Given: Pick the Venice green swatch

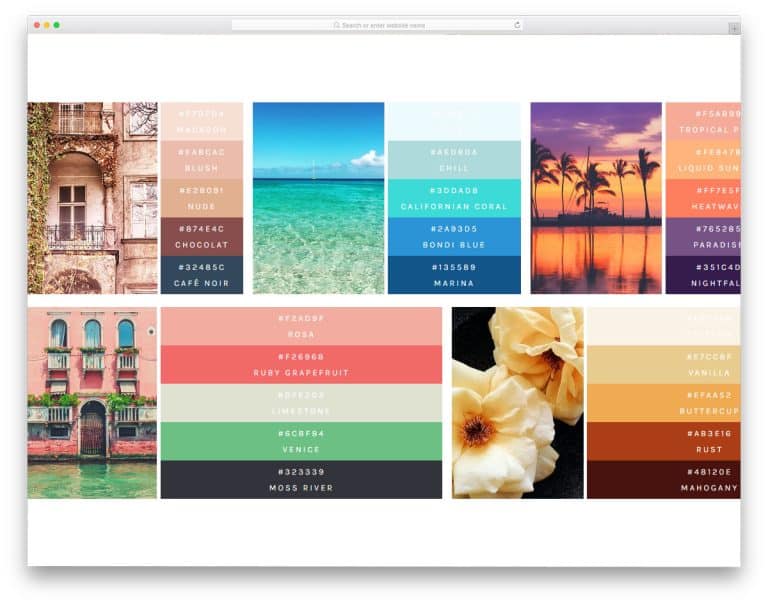Looking at the screenshot, I should 301,441.
